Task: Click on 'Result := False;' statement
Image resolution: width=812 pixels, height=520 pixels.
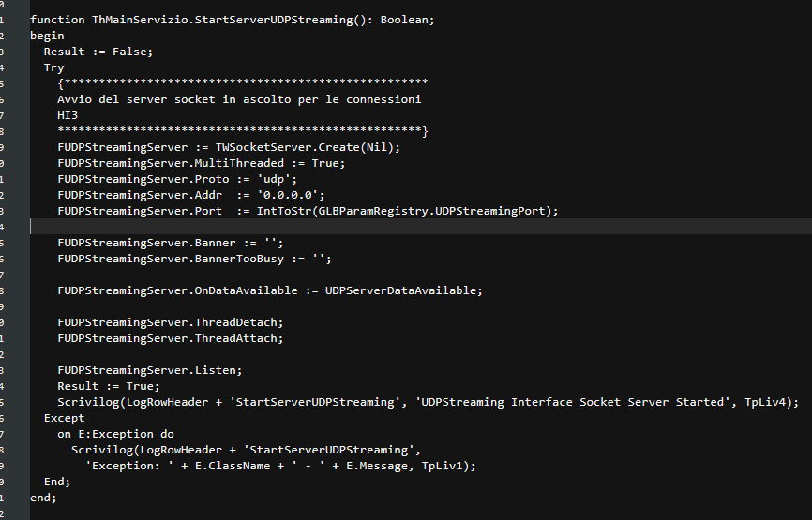Action: tap(98, 52)
